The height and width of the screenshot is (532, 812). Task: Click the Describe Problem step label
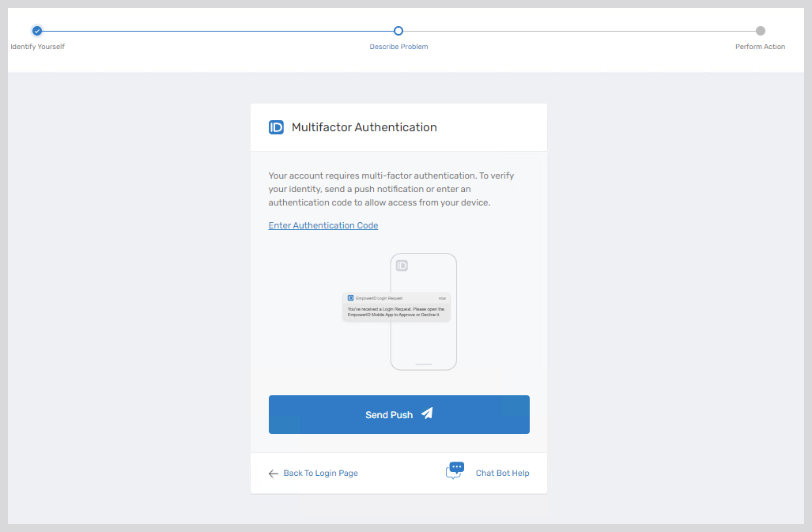pyautogui.click(x=398, y=46)
